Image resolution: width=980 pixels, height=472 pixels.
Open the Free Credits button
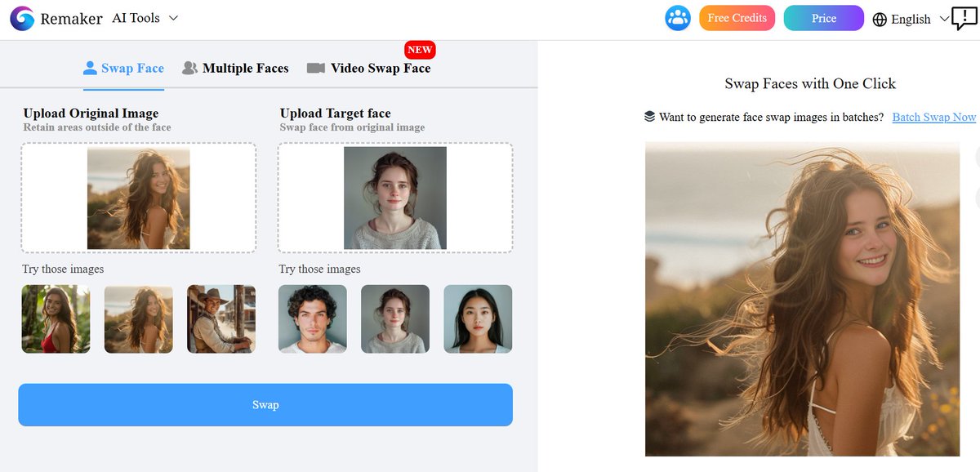coord(737,18)
